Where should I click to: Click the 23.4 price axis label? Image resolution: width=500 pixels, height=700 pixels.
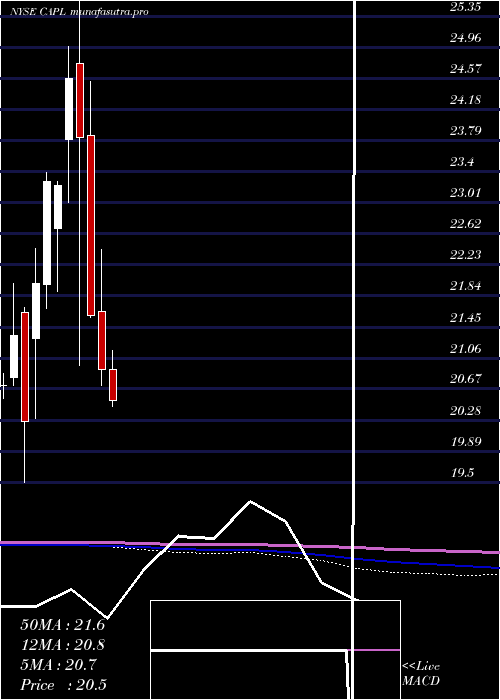[x=462, y=162]
